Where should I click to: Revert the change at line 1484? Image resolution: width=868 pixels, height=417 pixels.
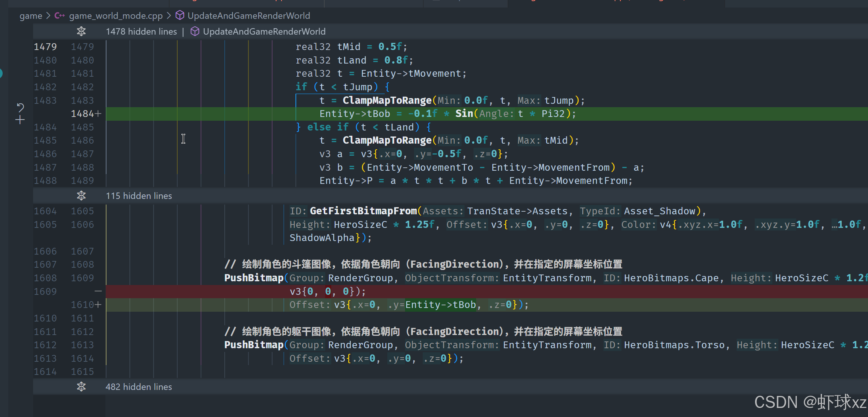tap(20, 108)
